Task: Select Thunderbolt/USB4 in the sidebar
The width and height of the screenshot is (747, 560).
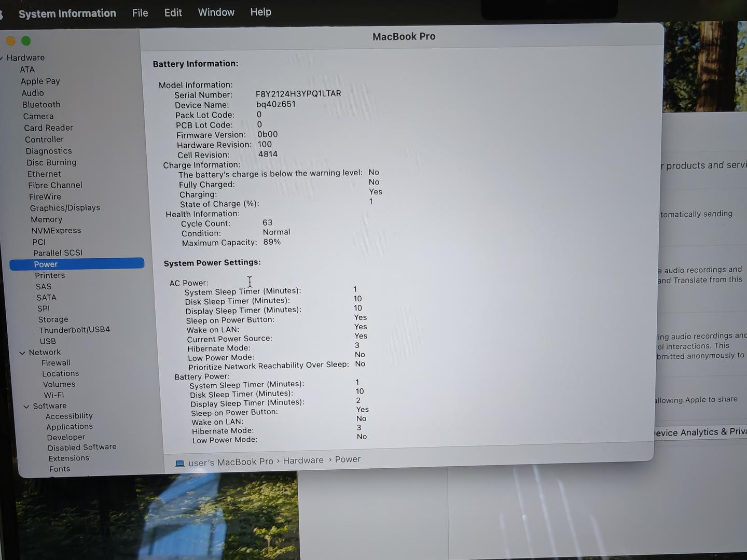Action: pos(74,330)
